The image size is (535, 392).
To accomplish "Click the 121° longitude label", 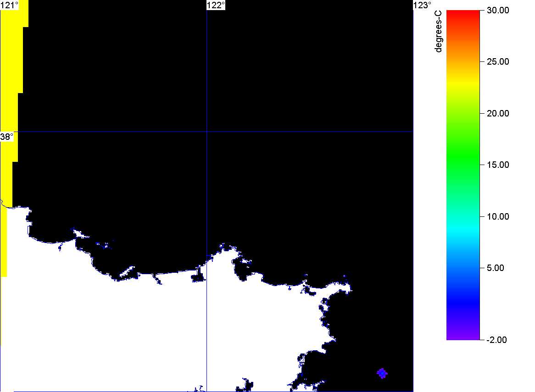I will pos(10,5).
